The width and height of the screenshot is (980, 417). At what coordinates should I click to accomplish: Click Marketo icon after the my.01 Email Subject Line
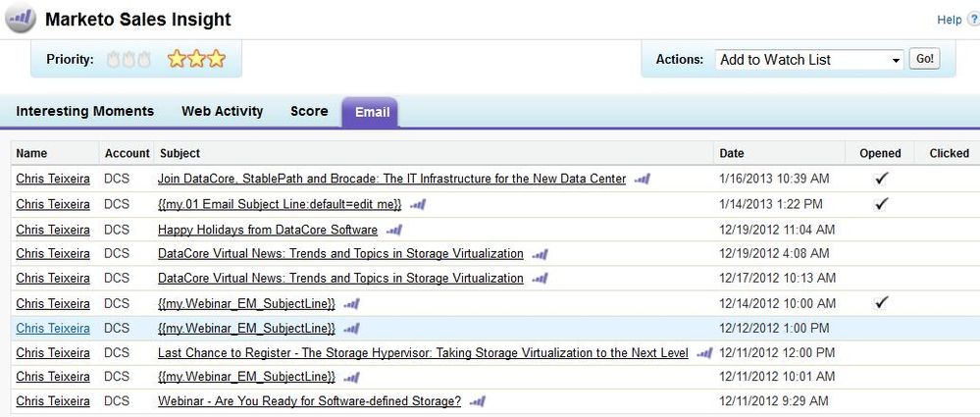pos(418,204)
